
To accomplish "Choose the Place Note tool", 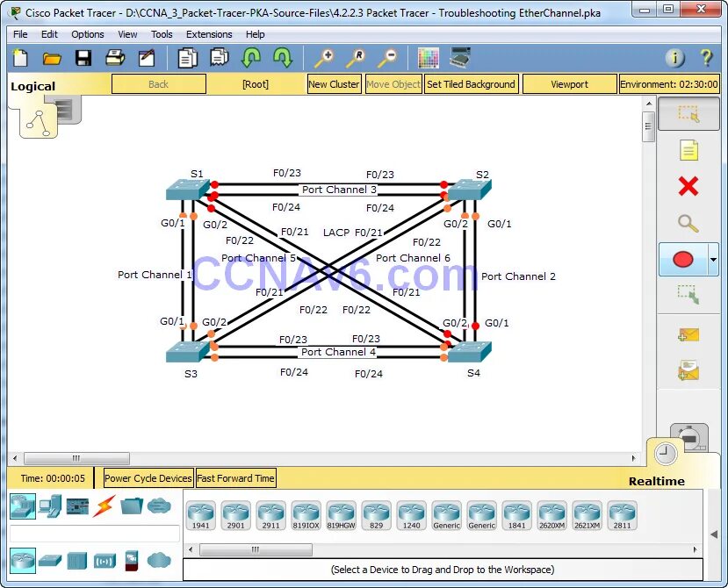I will pos(688,150).
